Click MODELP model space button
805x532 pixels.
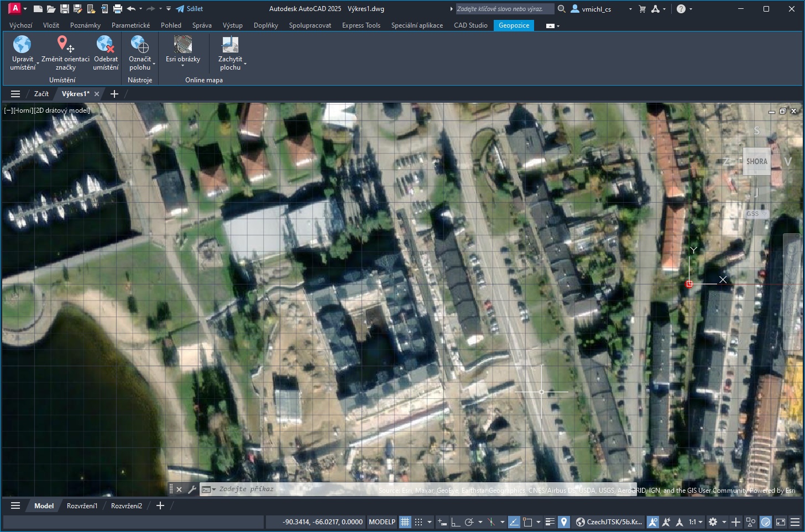click(382, 522)
